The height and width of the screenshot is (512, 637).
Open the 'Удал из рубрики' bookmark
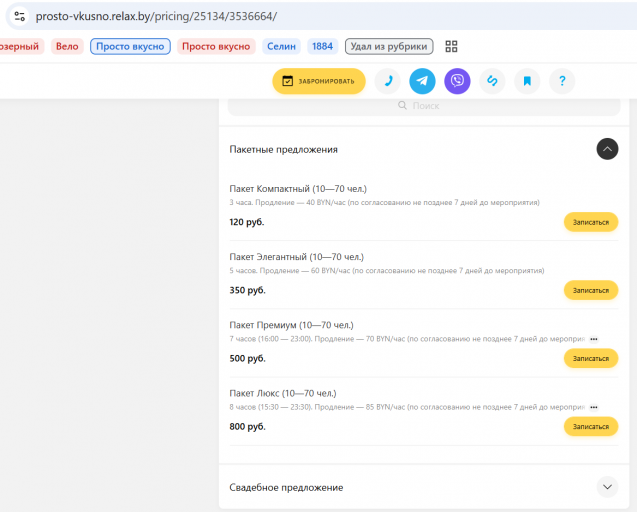click(389, 46)
